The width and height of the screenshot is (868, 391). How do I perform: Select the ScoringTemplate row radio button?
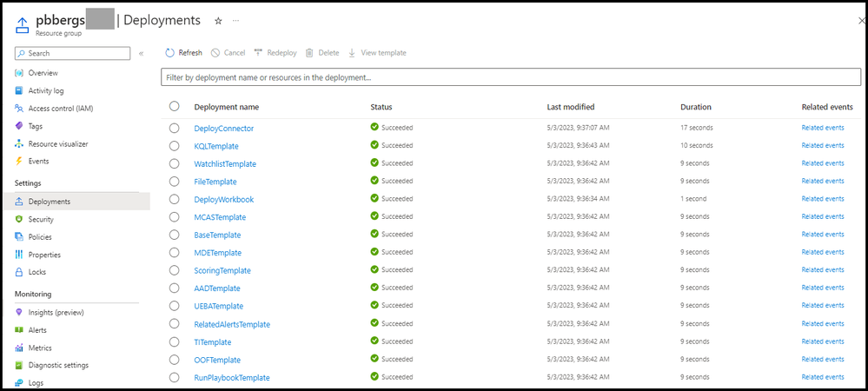pyautogui.click(x=175, y=270)
